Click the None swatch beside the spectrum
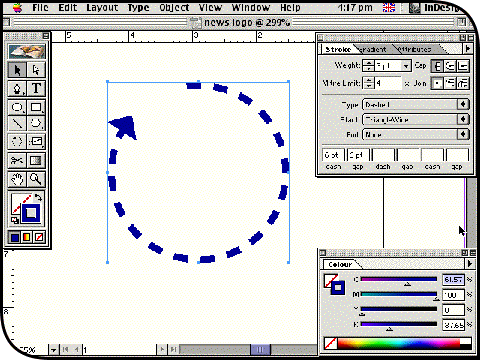This screenshot has height=360, width=480. tap(331, 343)
